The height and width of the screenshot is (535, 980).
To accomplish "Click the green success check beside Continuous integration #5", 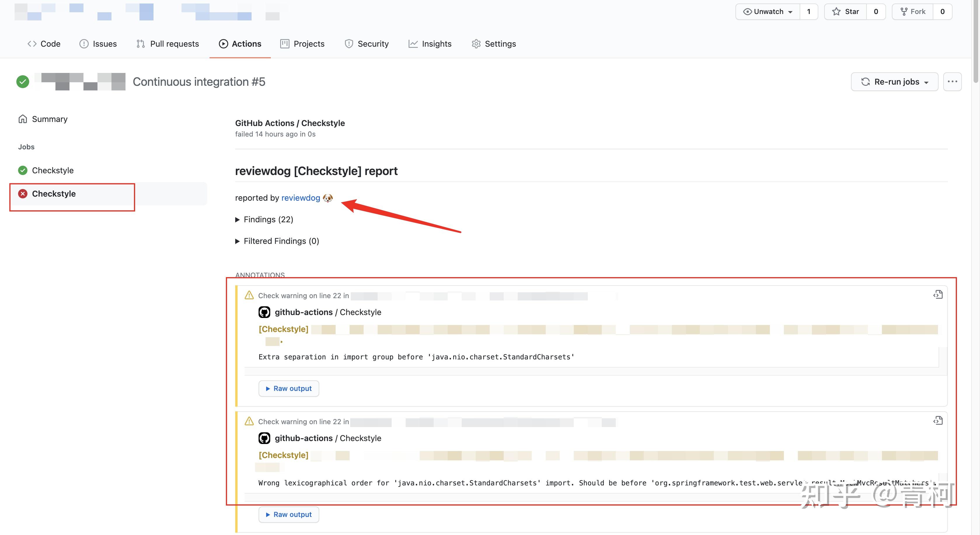I will (22, 81).
